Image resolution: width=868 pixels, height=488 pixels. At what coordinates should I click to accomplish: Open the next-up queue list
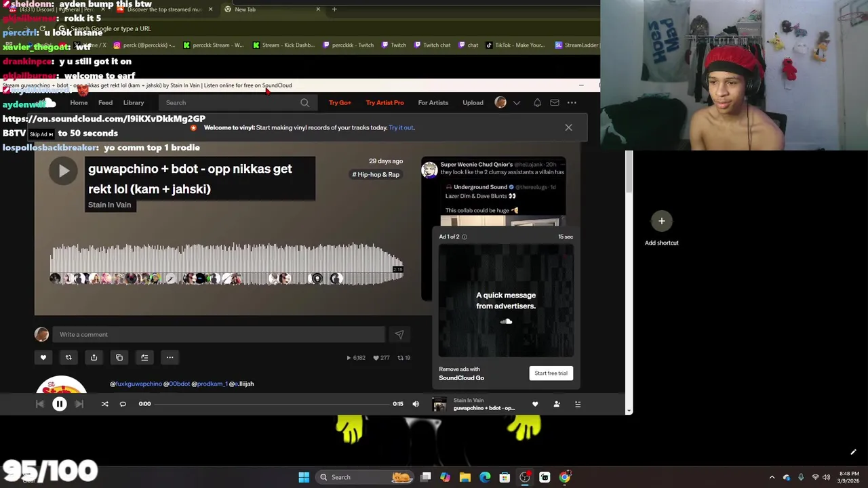click(578, 404)
